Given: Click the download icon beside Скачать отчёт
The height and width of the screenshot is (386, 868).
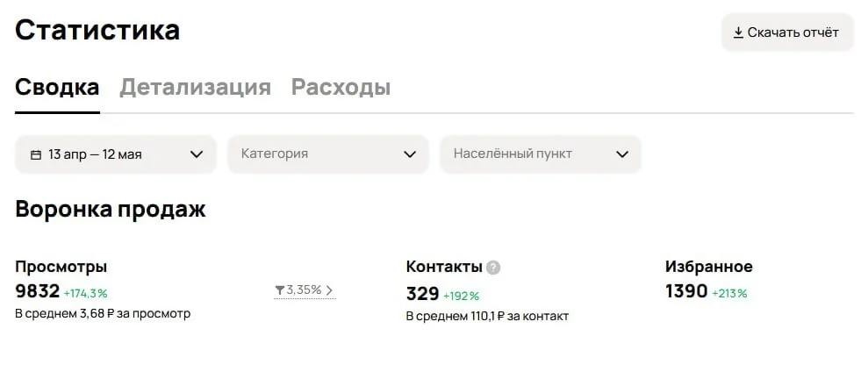Looking at the screenshot, I should click(738, 32).
